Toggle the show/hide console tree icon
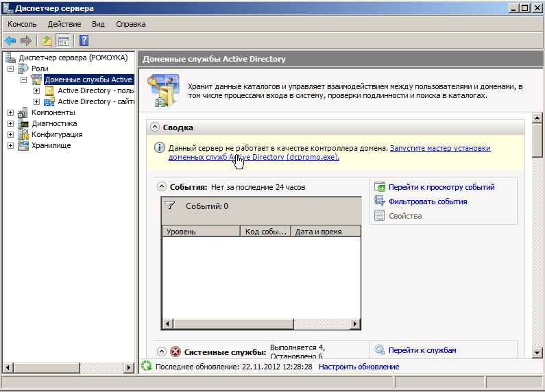The width and height of the screenshot is (545, 392). [x=64, y=40]
